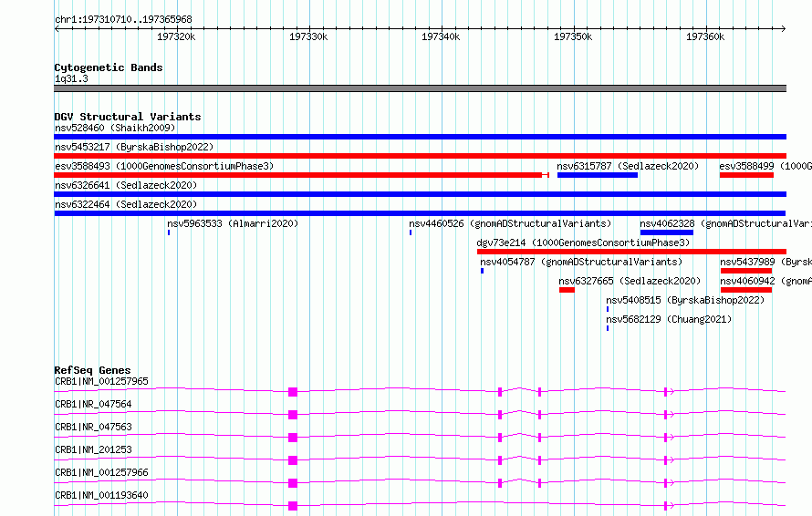Click the nsv528460 (Shaikh2009) blue variant bar
812x516 pixels.
pyautogui.click(x=420, y=137)
